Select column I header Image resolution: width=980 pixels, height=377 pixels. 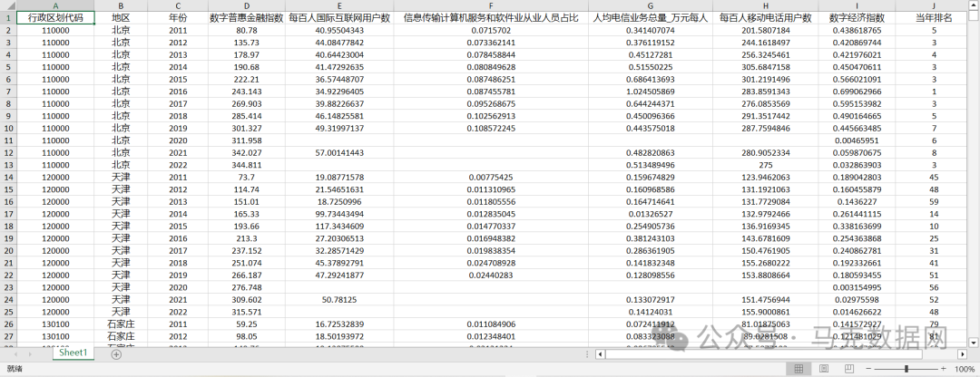click(x=857, y=5)
